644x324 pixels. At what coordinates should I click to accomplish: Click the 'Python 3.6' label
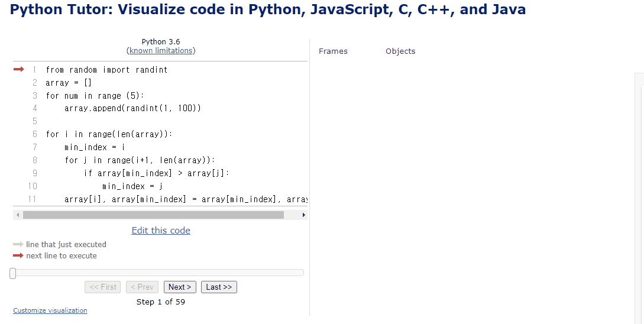(161, 41)
